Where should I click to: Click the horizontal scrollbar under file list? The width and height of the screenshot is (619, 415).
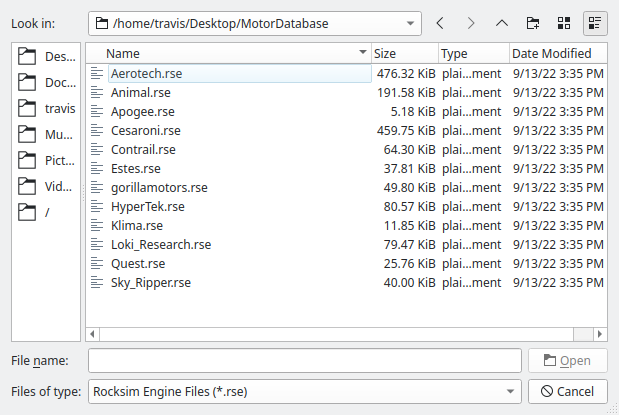pyautogui.click(x=340, y=334)
